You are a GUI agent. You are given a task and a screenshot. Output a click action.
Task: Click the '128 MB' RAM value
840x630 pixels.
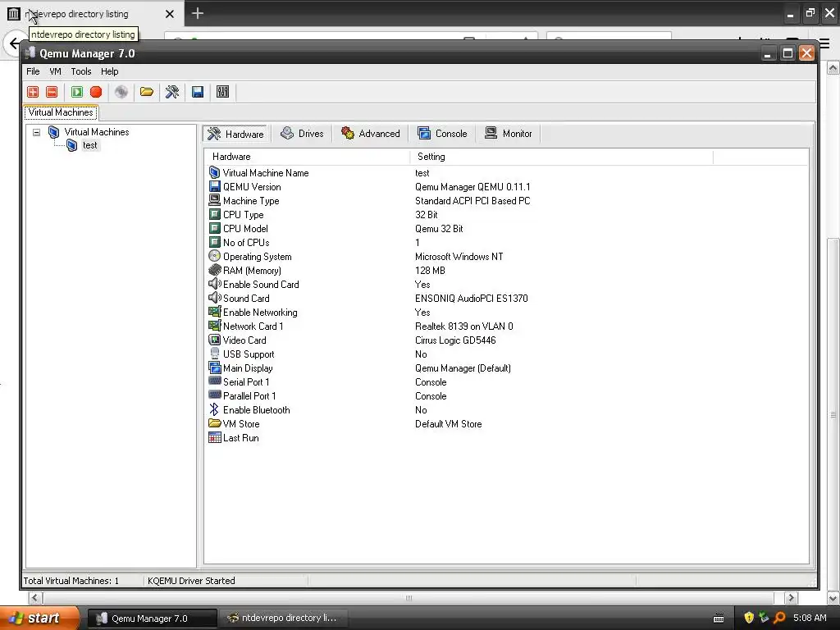pyautogui.click(x=430, y=271)
